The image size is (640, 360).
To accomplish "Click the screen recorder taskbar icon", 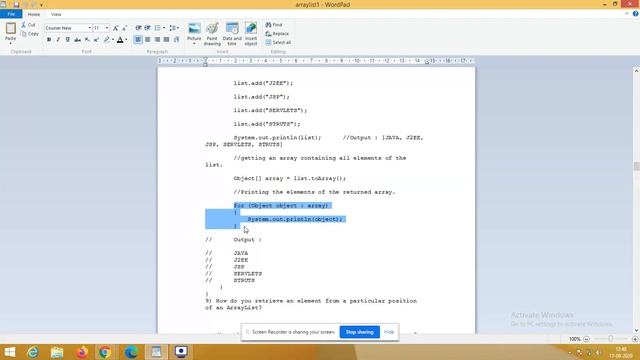I will point(181,352).
